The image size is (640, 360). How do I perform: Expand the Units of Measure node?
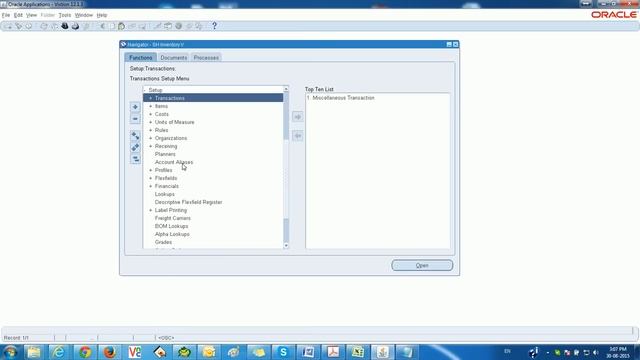tap(151, 122)
